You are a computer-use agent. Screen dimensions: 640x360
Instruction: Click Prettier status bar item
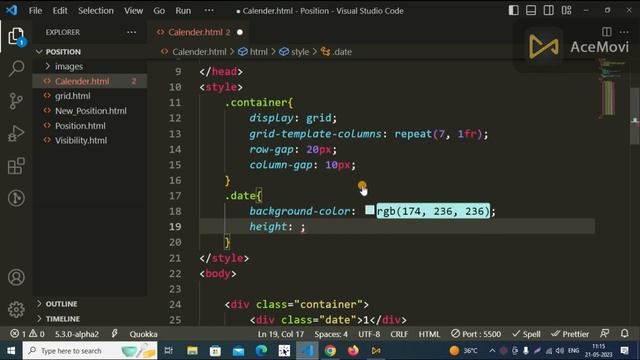[x=570, y=334]
